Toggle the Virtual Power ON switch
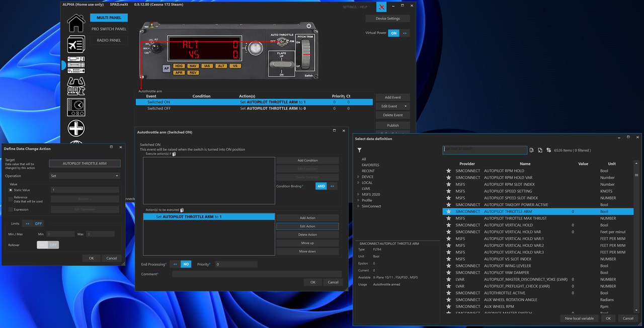This screenshot has width=644, height=328. click(x=398, y=33)
